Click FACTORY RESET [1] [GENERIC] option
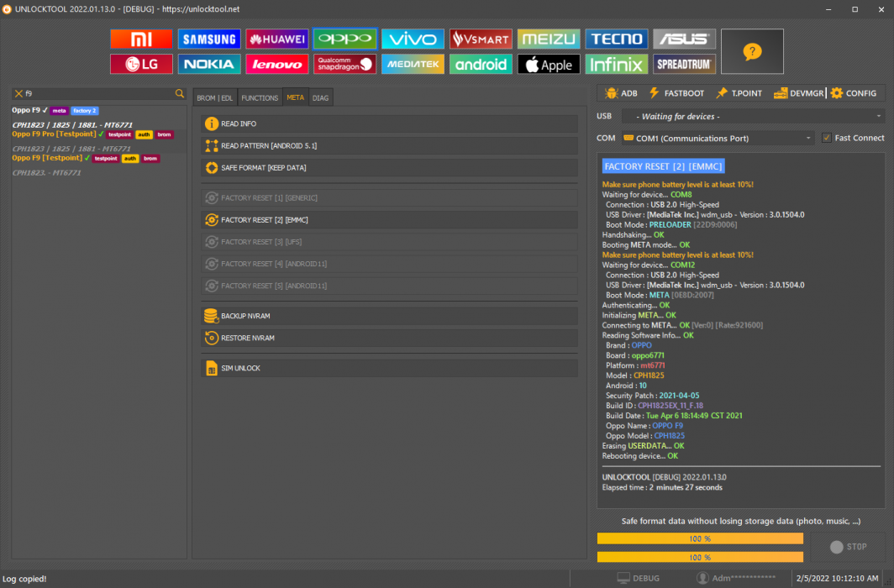The image size is (894, 588). (x=389, y=197)
